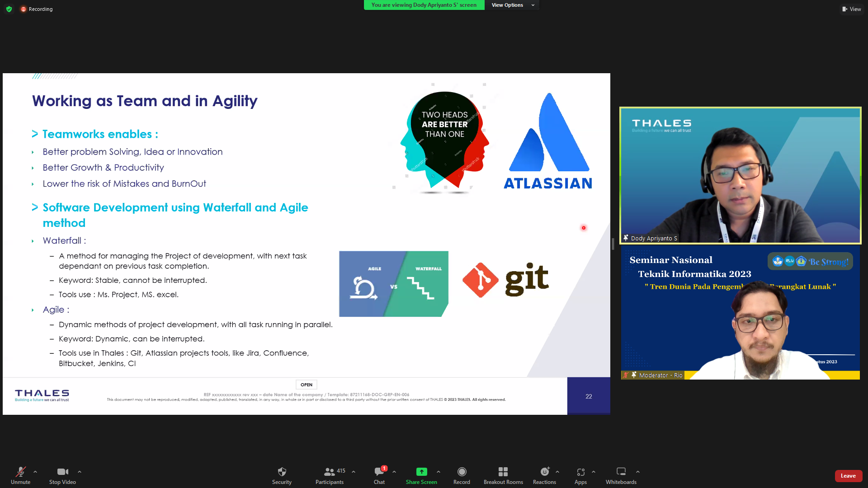868x488 pixels.
Task: Click 'Tools use : Ms. Project, MS. excel.' line
Action: (x=118, y=295)
